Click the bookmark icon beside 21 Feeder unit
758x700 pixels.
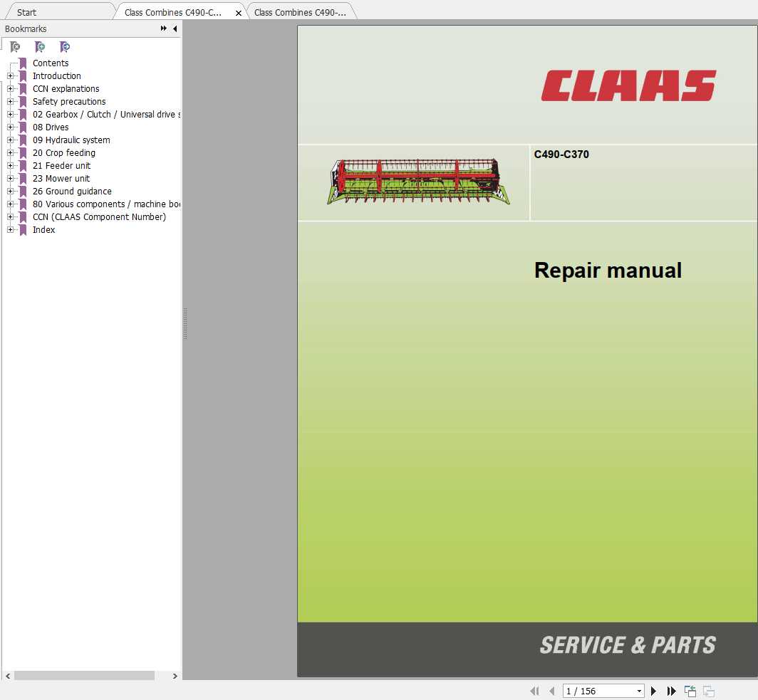pyautogui.click(x=23, y=166)
